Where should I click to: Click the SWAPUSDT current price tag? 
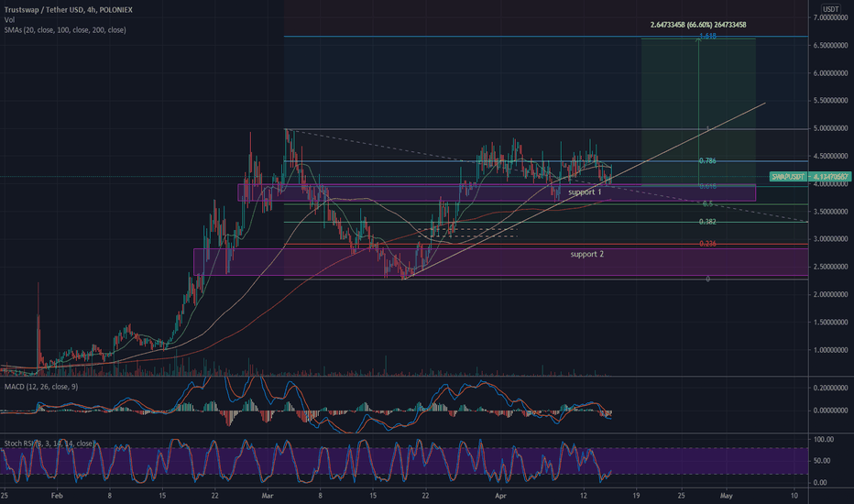809,177
